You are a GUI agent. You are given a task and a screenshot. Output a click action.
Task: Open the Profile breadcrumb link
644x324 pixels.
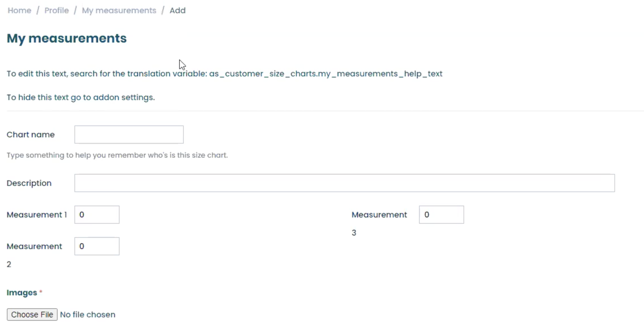[x=57, y=11]
